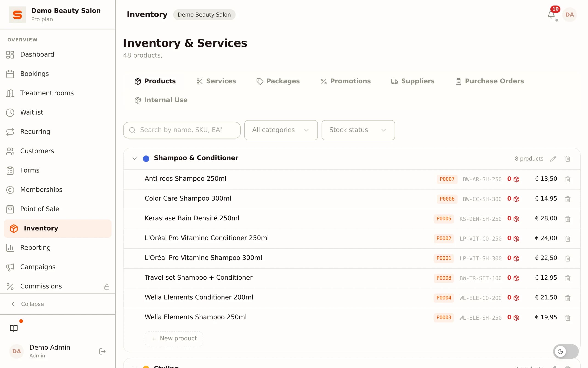Delete L'Oréal Pro Vitamino Conditioner 250ml
This screenshot has height=368, width=588.
[568, 239]
